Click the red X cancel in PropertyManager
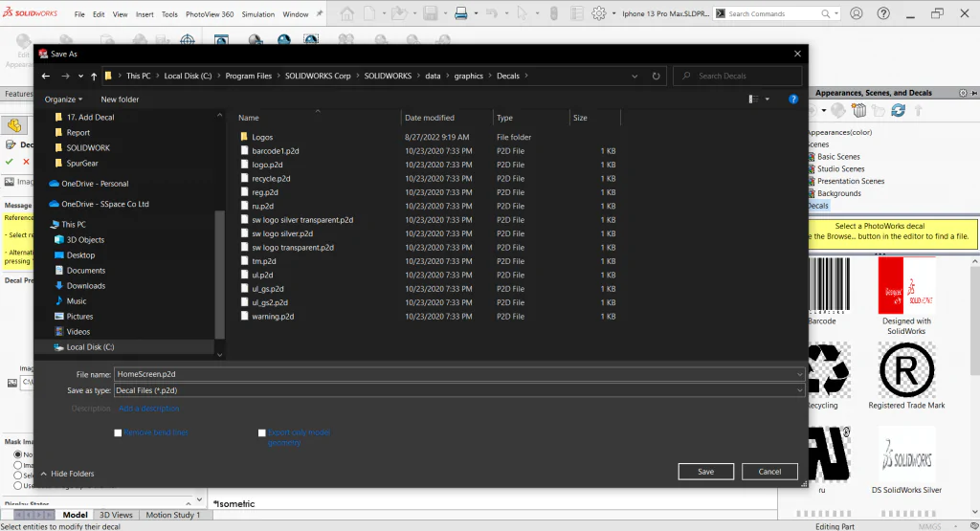Viewport: 980px width, 531px height. [26, 161]
